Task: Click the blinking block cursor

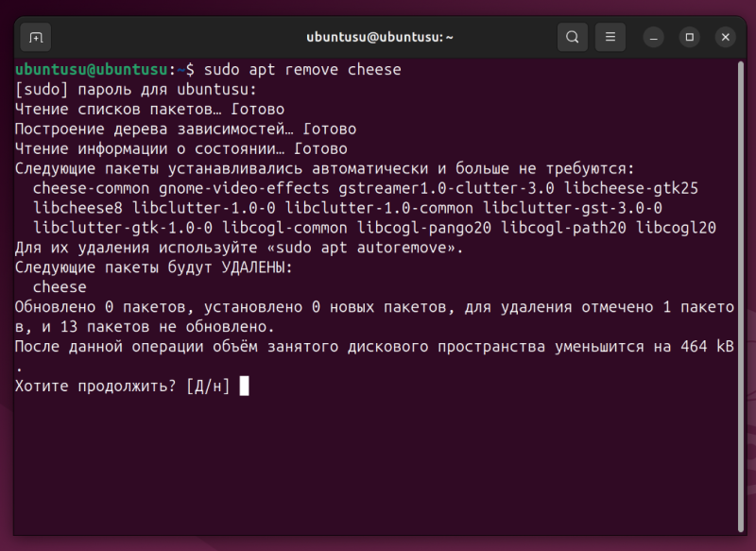Action: (244, 386)
